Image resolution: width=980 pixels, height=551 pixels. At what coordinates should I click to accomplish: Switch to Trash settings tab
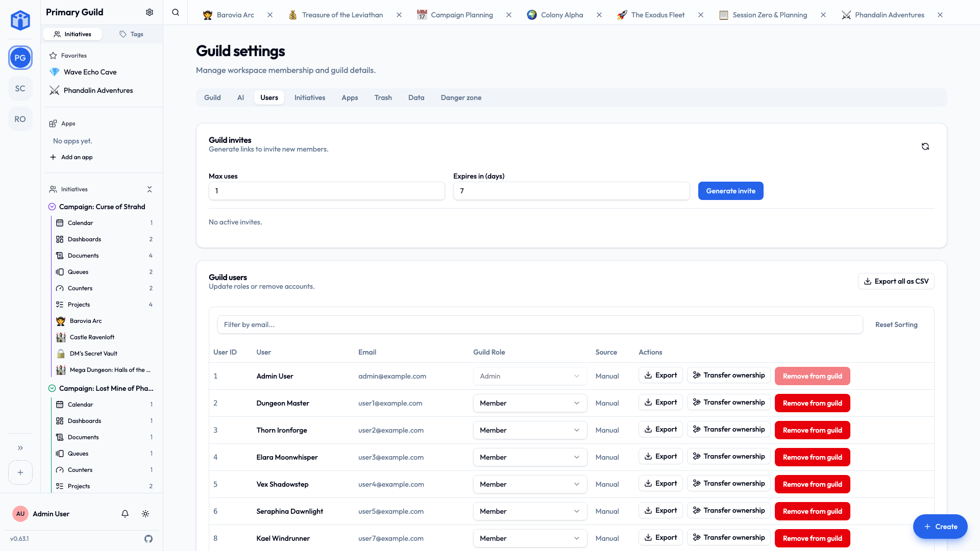tap(383, 97)
